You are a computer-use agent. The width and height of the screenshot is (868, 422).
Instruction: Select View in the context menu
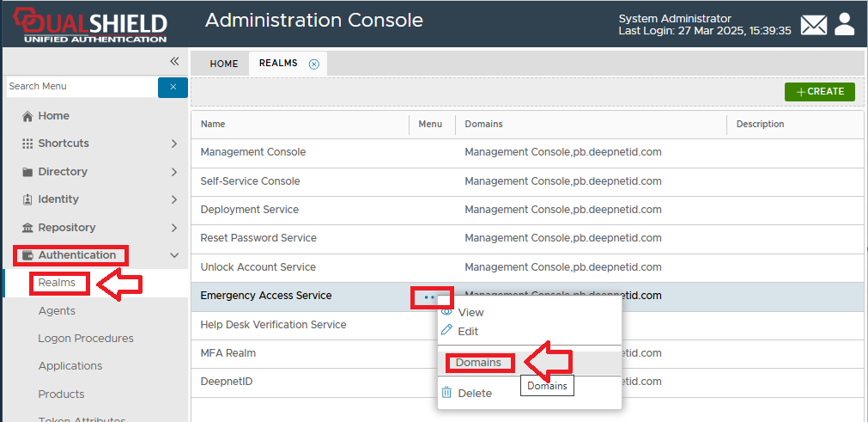(x=470, y=313)
